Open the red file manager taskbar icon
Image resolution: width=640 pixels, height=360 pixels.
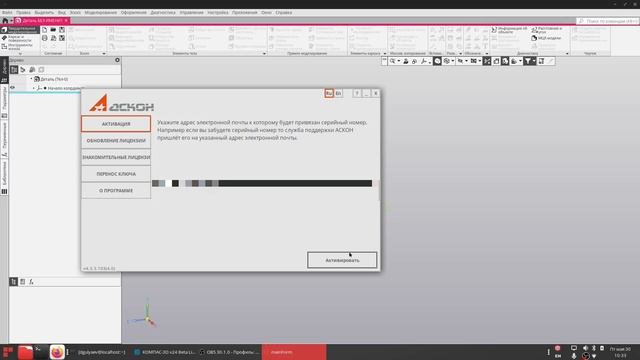[25, 352]
